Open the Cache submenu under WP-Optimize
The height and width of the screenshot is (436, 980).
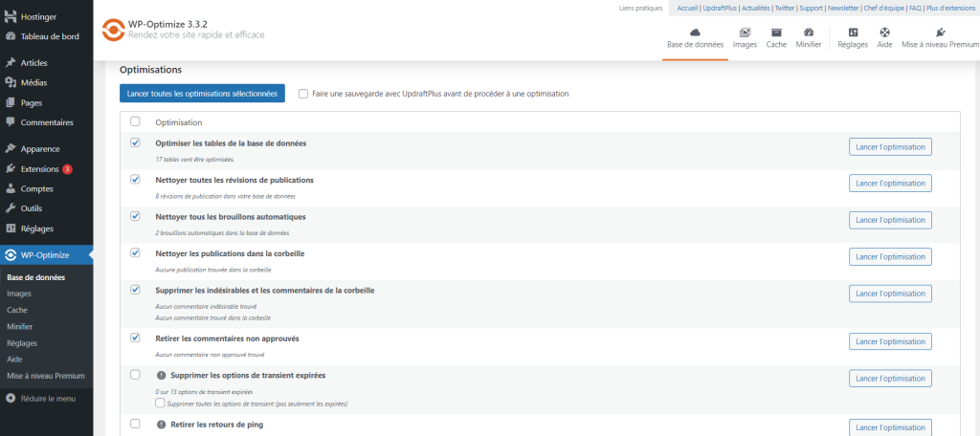pyautogui.click(x=17, y=310)
